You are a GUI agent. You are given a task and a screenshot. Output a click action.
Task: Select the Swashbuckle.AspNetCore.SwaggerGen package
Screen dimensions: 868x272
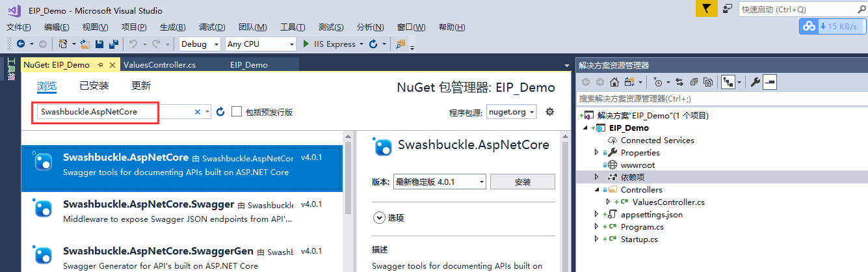pos(183,256)
